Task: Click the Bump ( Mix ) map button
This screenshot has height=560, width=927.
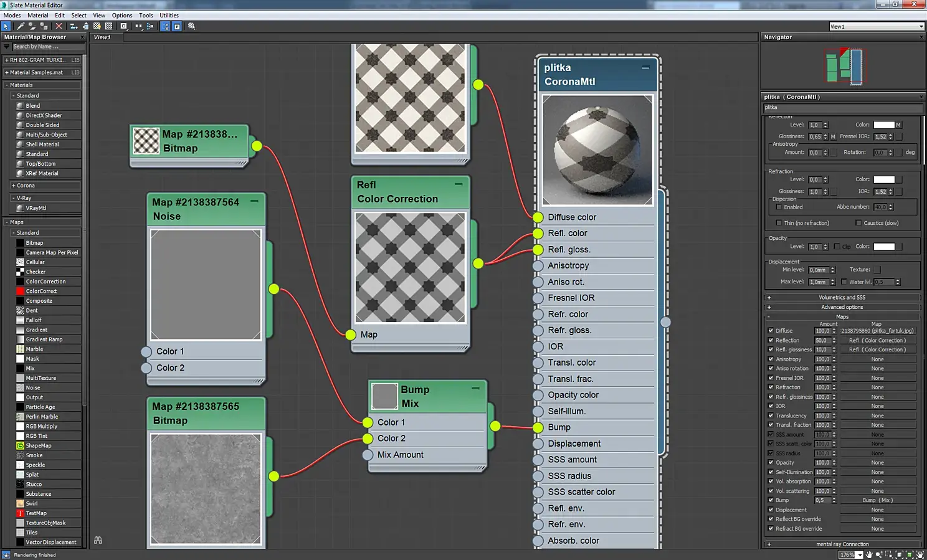Action: click(877, 500)
